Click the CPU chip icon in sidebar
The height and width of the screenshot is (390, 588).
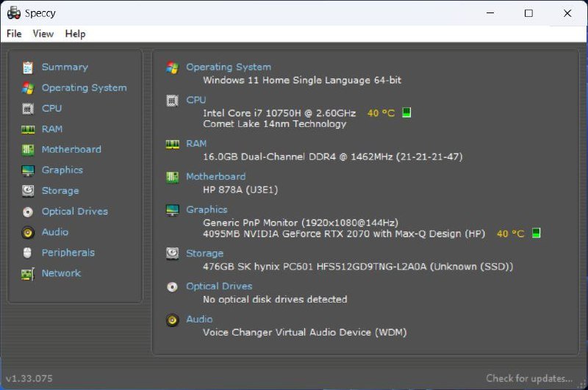pyautogui.click(x=28, y=109)
